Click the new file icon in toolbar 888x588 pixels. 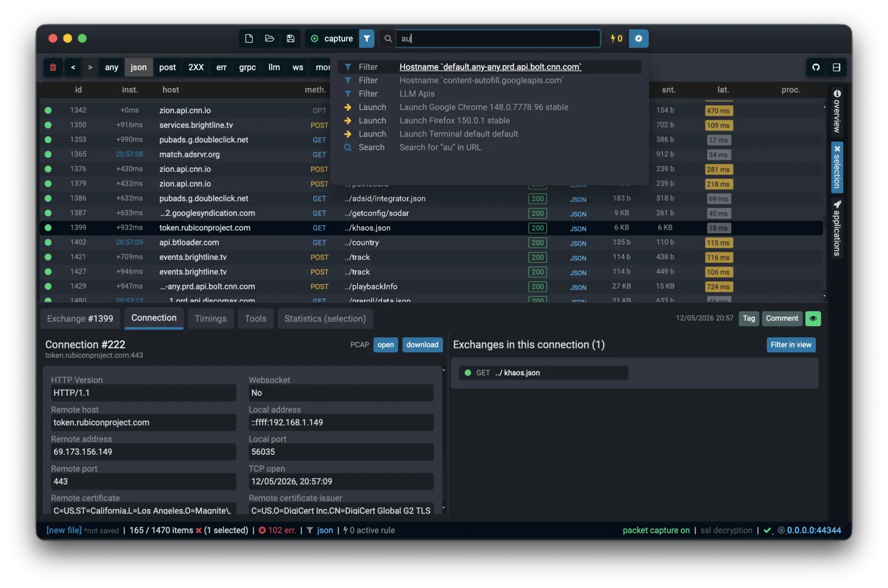point(249,38)
